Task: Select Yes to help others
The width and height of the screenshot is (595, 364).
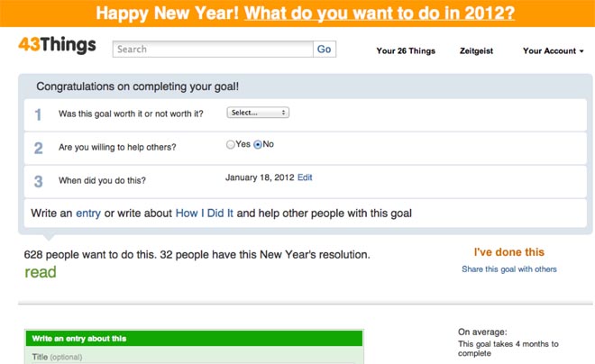Action: (231, 144)
